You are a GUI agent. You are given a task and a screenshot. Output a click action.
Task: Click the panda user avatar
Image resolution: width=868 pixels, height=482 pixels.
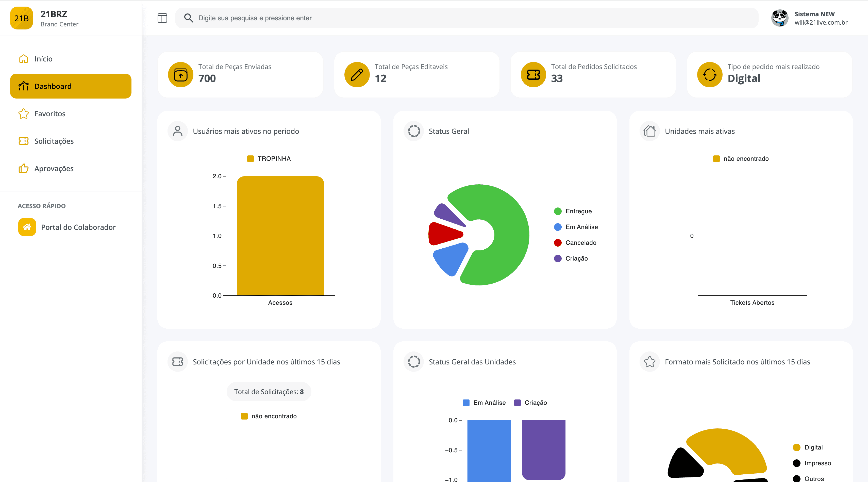coord(780,18)
